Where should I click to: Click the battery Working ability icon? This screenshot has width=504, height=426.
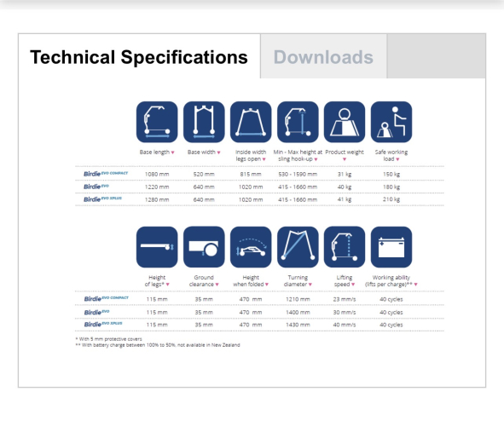coord(391,247)
